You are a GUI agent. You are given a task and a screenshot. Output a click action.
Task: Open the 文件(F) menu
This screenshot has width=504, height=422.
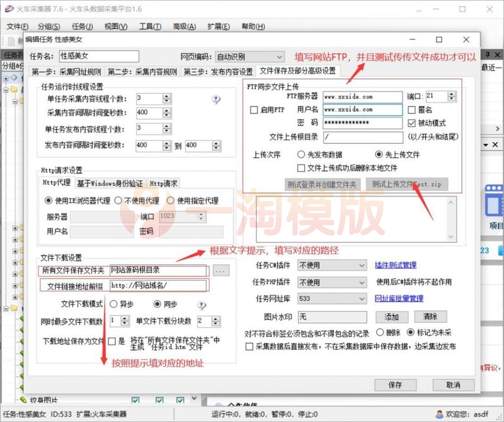point(17,26)
